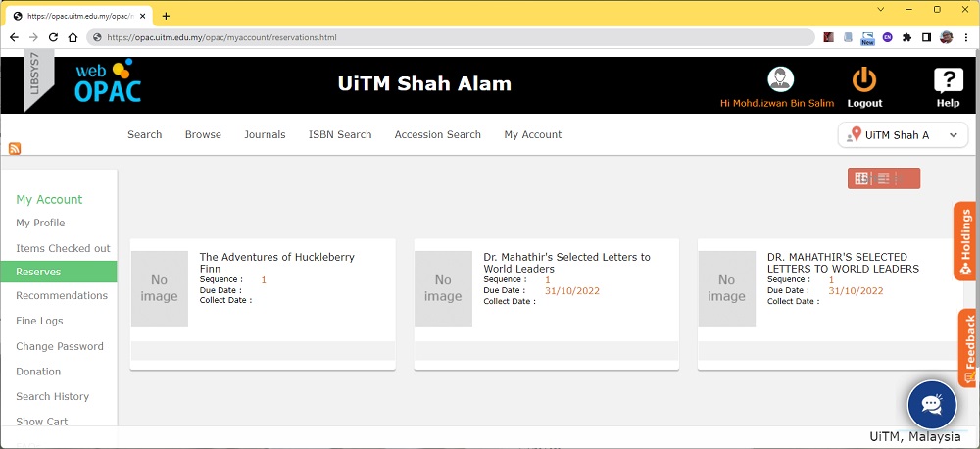
Task: Open the Accession Search menu
Action: click(437, 134)
